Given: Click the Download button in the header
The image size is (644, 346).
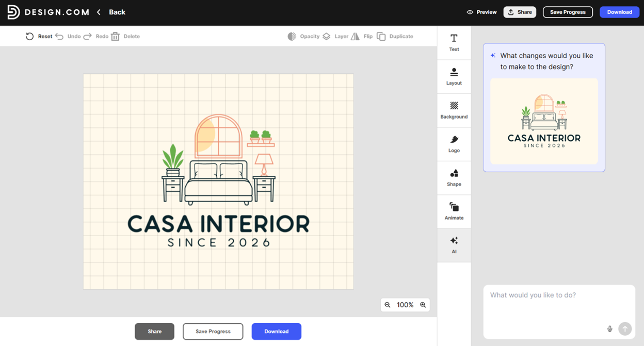Looking at the screenshot, I should [x=619, y=12].
